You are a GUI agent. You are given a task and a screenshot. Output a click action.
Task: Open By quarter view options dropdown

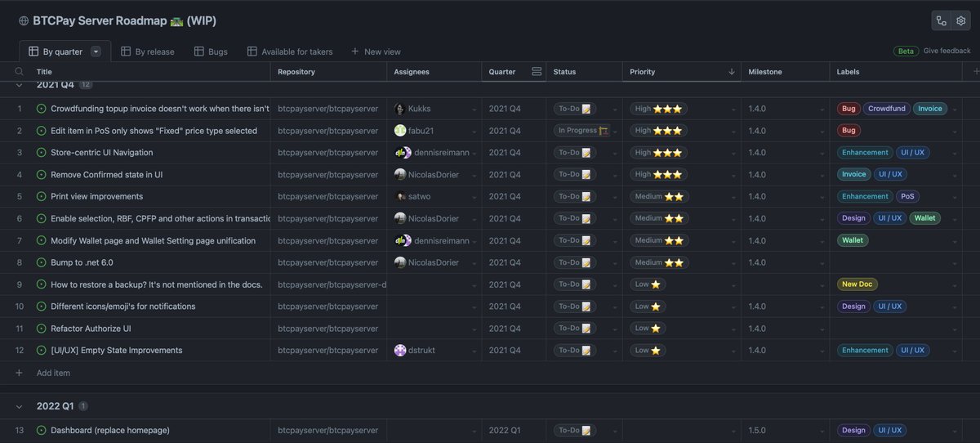96,51
